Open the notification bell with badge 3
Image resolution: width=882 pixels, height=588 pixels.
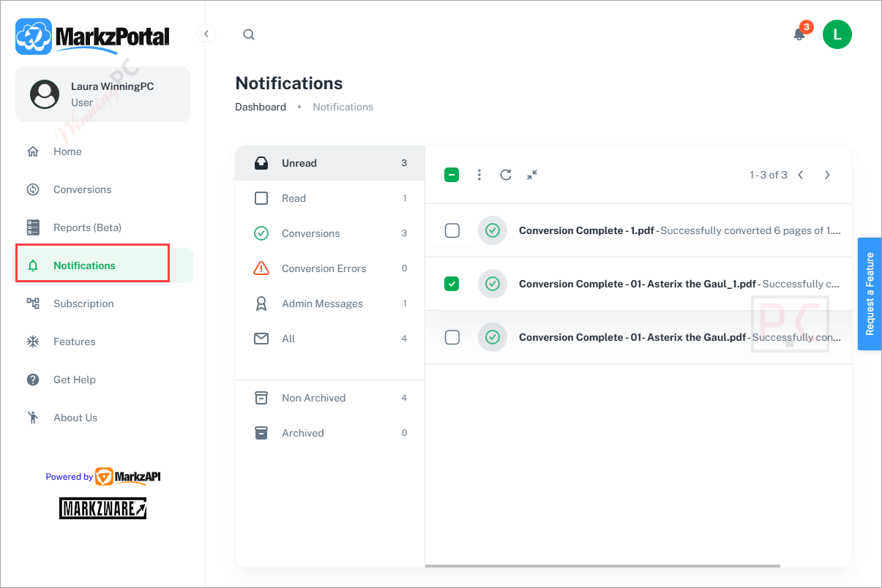pos(799,34)
